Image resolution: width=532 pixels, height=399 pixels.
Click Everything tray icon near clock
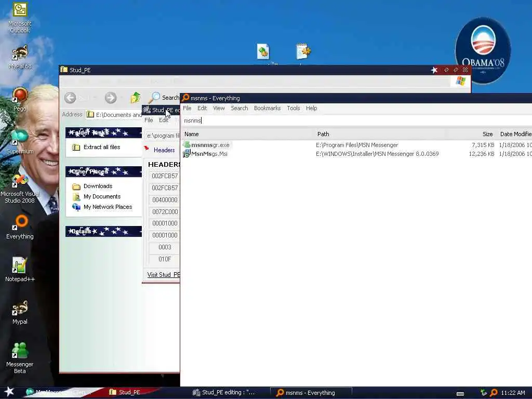[494, 393]
